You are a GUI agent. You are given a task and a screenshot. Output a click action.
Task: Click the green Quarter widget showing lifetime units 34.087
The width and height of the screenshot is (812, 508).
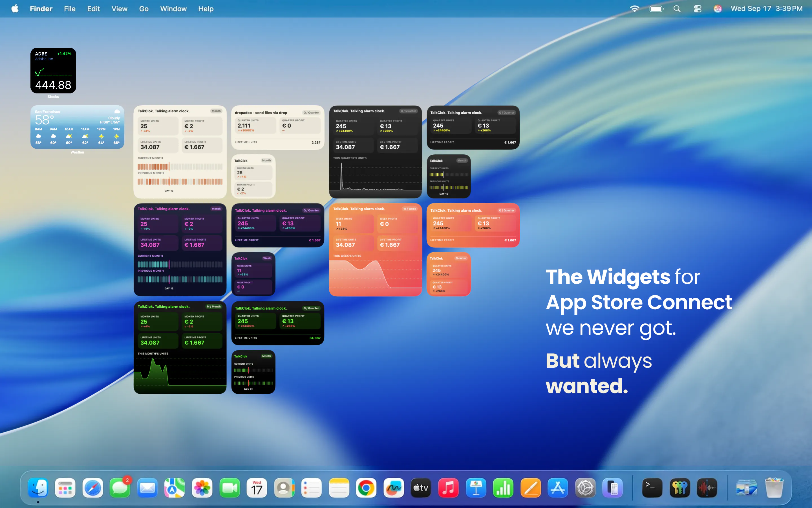point(278,323)
